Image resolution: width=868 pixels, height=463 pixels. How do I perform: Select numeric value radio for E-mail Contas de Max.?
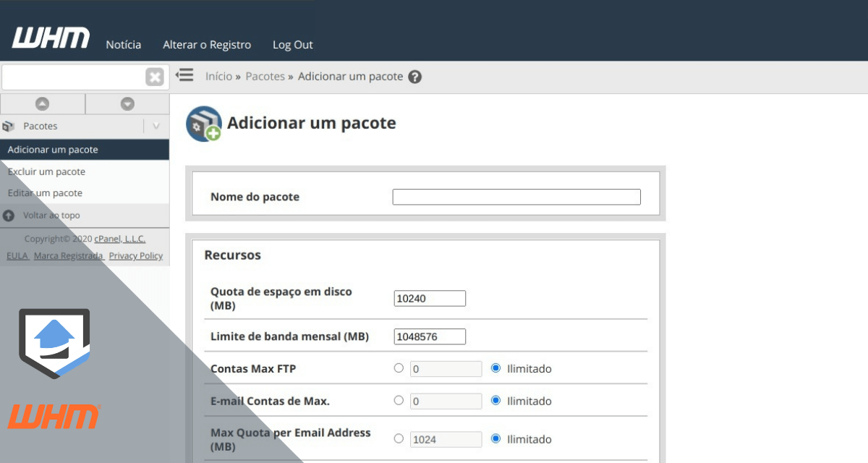(x=399, y=400)
